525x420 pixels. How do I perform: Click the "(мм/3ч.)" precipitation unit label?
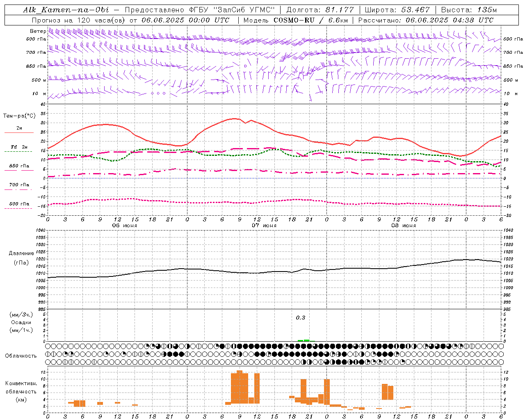21,315
